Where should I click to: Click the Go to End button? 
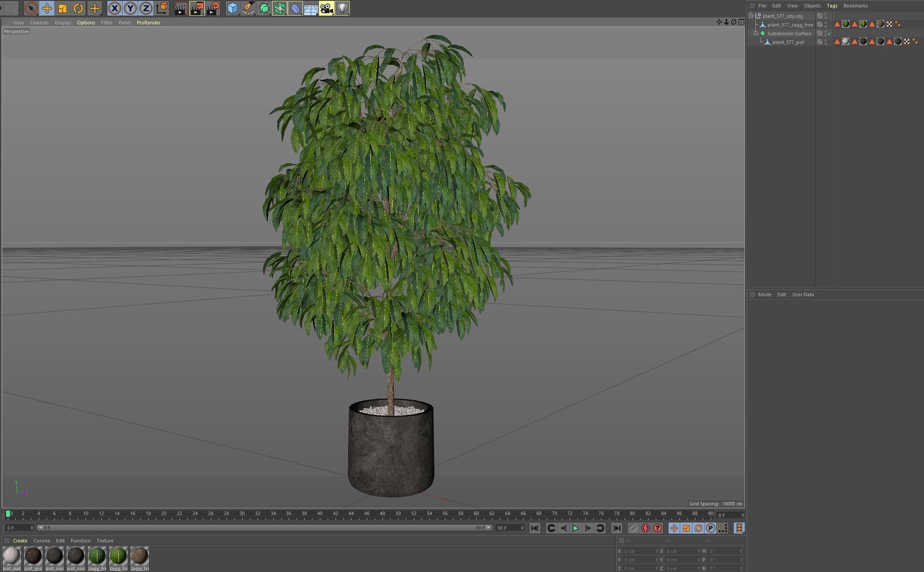[616, 528]
